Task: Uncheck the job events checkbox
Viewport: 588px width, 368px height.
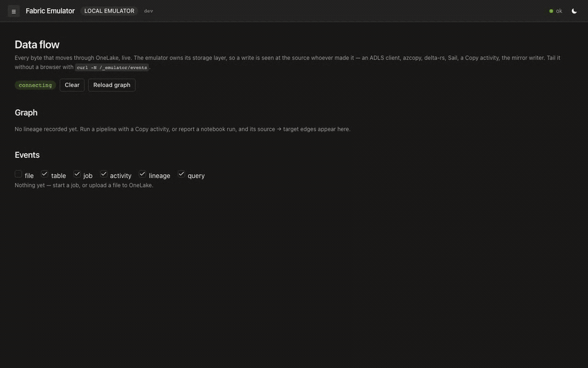Action: point(77,174)
